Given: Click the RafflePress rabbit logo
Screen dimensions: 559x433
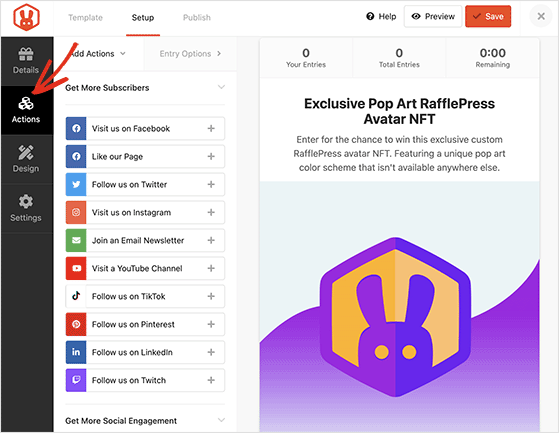Looking at the screenshot, I should (x=26, y=17).
